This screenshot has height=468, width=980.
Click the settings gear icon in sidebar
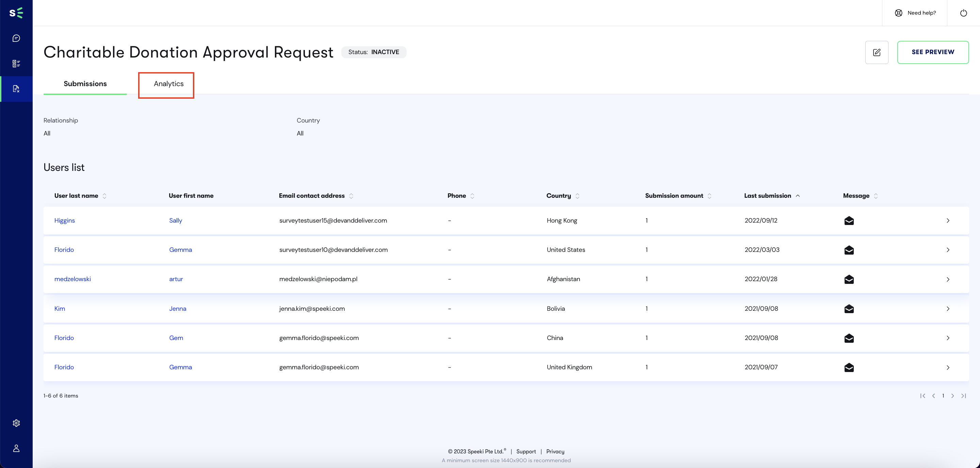point(16,423)
